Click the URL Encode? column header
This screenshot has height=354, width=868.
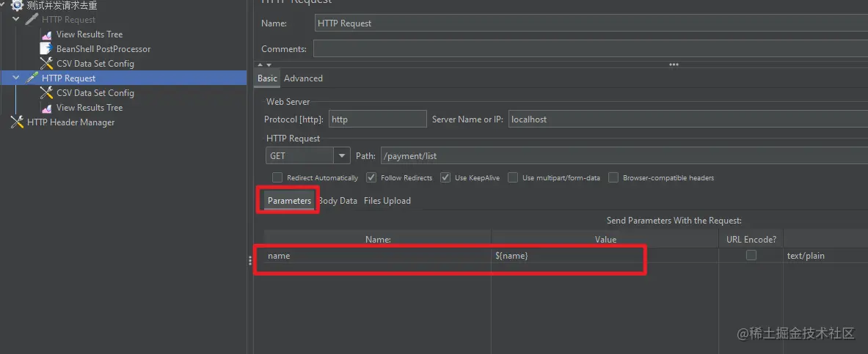(751, 240)
